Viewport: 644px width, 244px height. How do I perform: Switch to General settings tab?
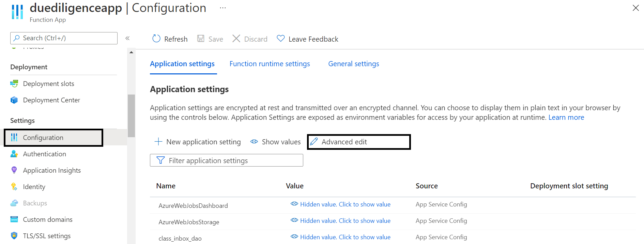(x=353, y=64)
